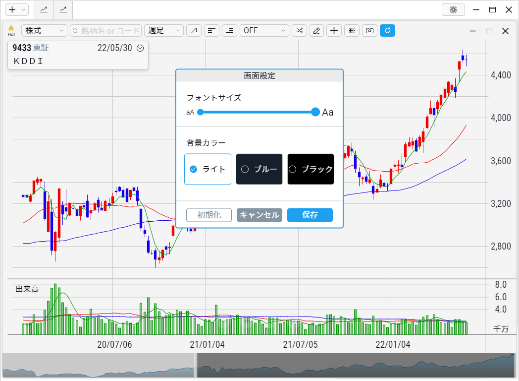This screenshot has width=519, height=381.
Task: Click the left-aligned volume profile icon
Action: click(x=212, y=31)
